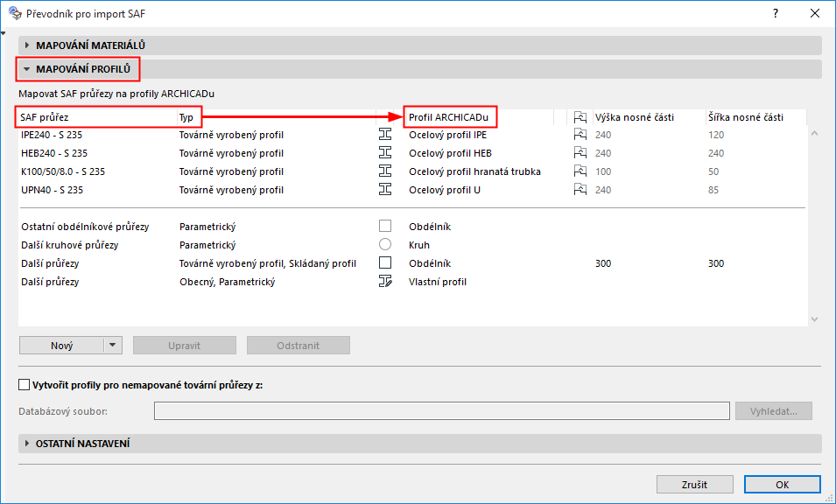Click the Nový button
This screenshot has width=836, height=504.
tap(62, 346)
